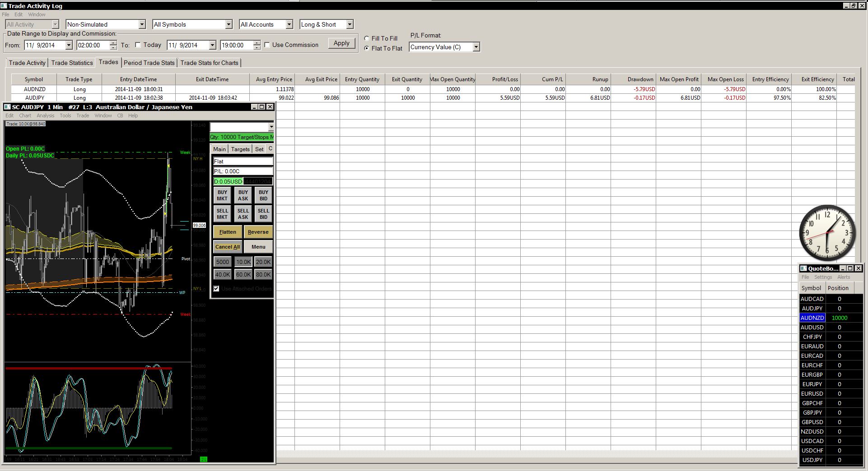Set order quantity with the 10.0K button

pos(243,262)
